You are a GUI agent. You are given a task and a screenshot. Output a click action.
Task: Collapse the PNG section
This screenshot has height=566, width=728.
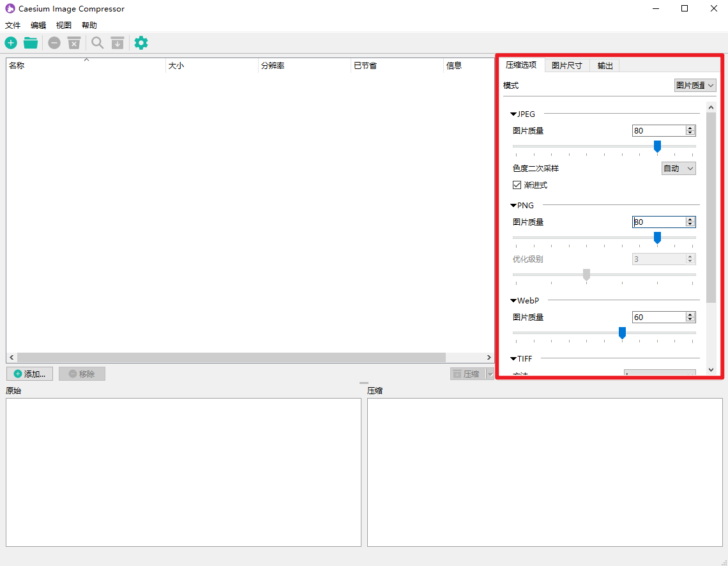pos(513,206)
